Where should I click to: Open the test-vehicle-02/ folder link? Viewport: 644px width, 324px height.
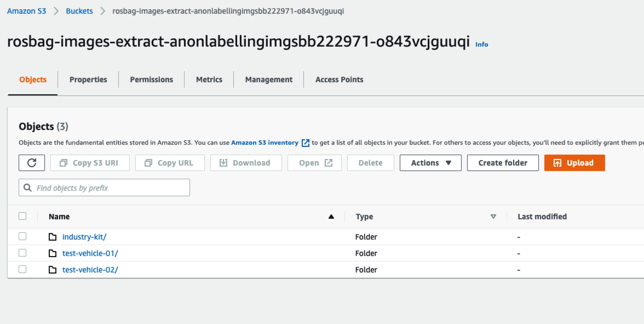(x=90, y=270)
